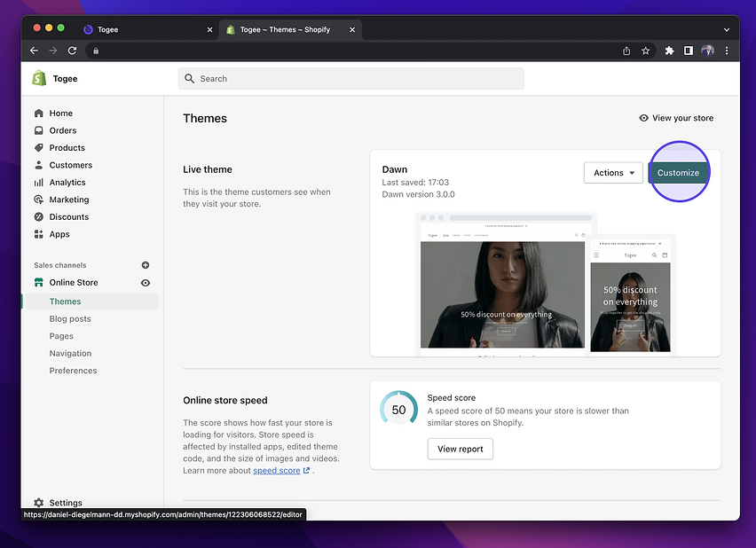Click the Marketing target icon

click(38, 200)
